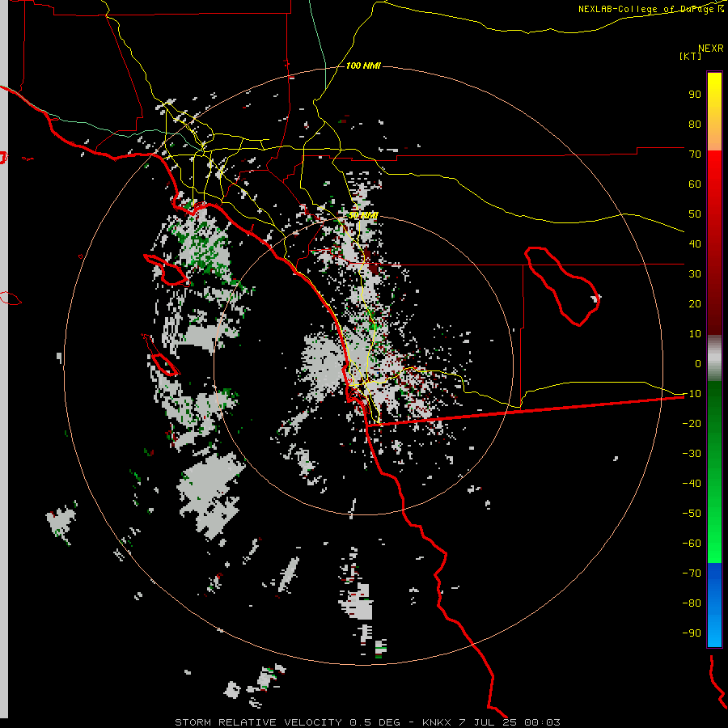Click the -10 value on the velocity scale
The image size is (728, 728).
coord(692,394)
